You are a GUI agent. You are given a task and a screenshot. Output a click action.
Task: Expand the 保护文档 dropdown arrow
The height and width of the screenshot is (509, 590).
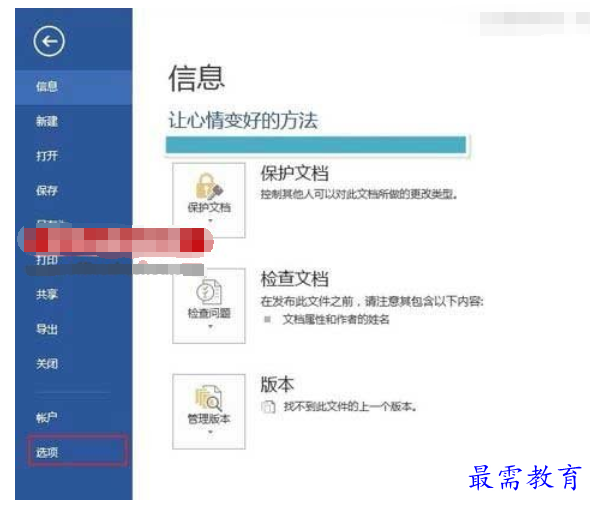click(210, 220)
